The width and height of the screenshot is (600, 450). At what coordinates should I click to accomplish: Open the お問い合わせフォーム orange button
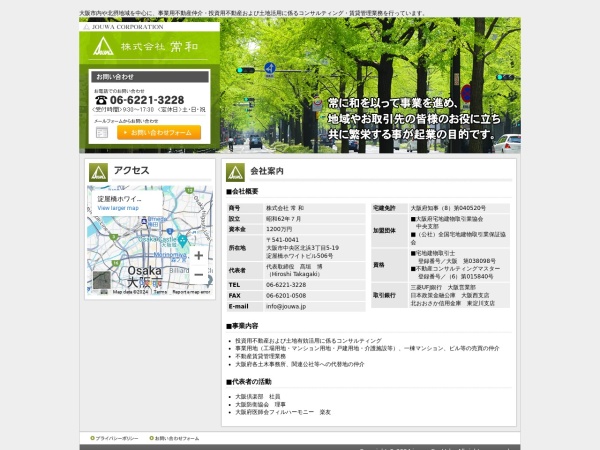click(x=159, y=132)
